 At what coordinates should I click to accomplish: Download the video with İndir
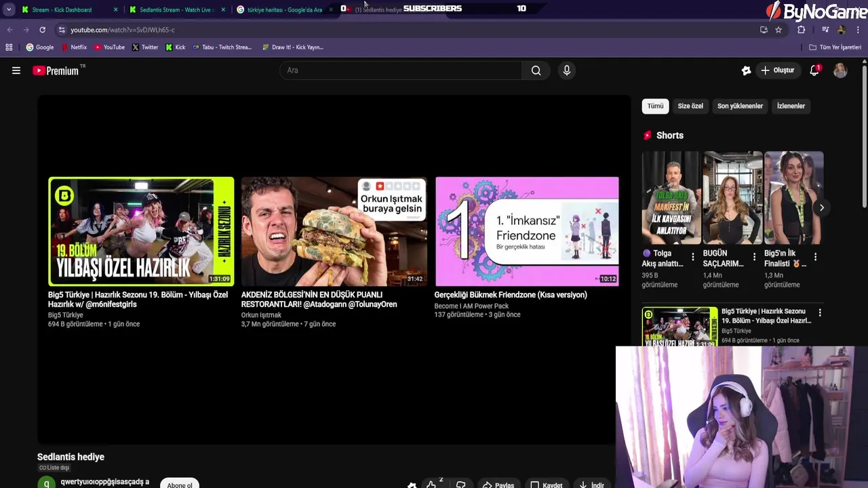(x=591, y=485)
